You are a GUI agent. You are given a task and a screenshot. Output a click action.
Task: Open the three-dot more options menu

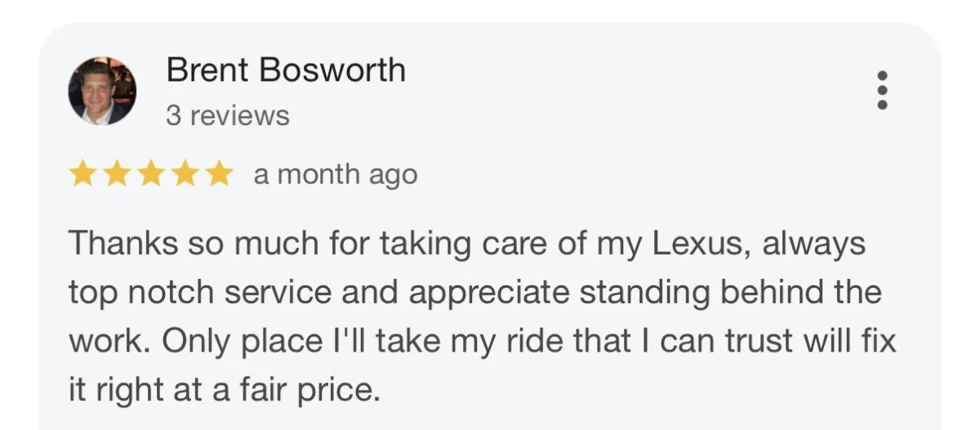pyautogui.click(x=882, y=90)
